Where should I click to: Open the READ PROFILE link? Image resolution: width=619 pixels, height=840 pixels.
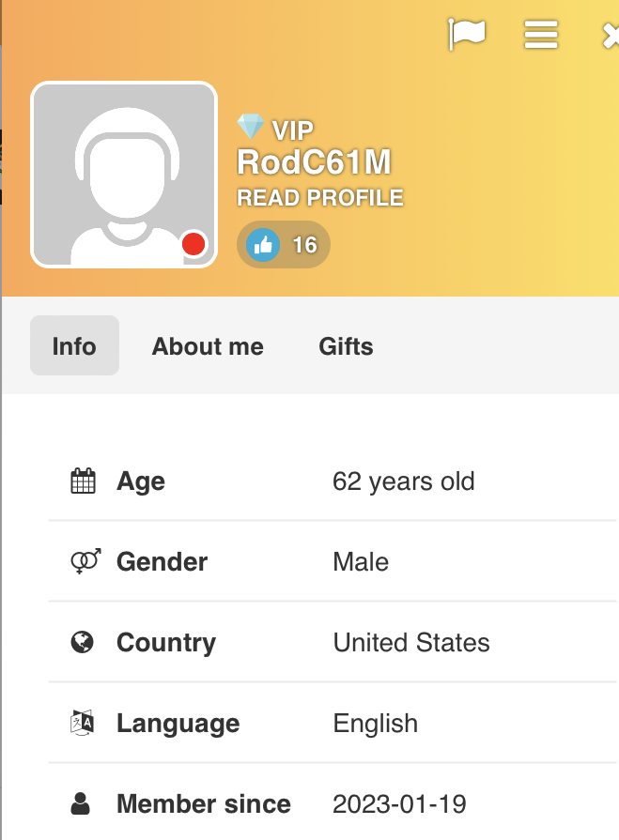coord(320,198)
